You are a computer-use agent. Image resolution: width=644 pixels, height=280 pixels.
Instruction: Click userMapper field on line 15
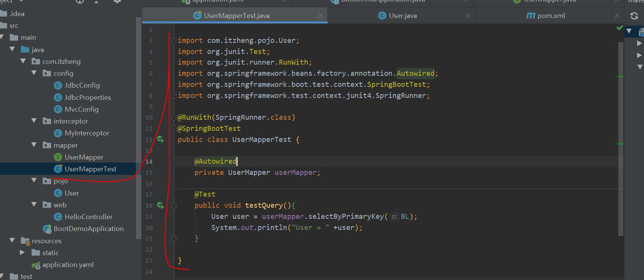point(295,173)
